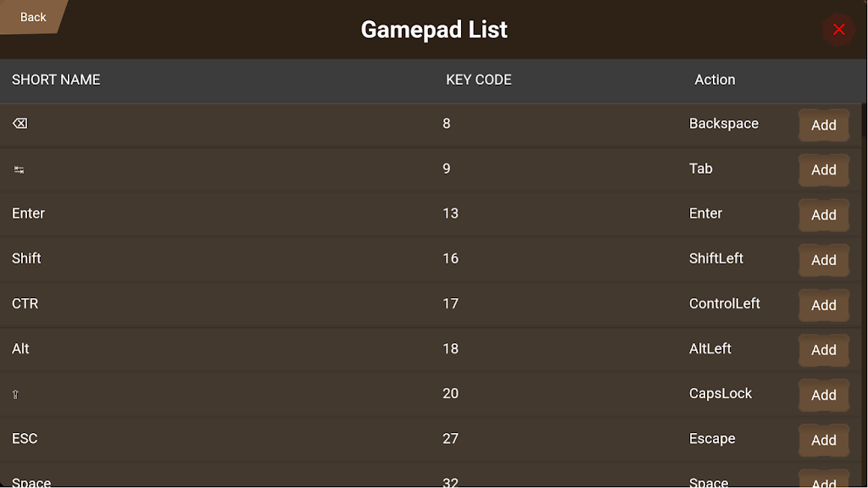Click the Gamepad List title
The image size is (868, 488).
point(434,30)
